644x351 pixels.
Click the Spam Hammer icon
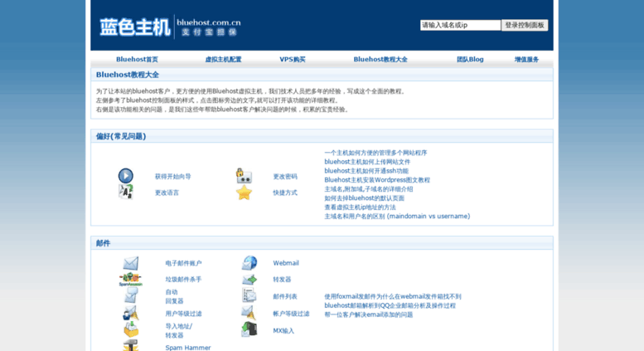click(131, 346)
